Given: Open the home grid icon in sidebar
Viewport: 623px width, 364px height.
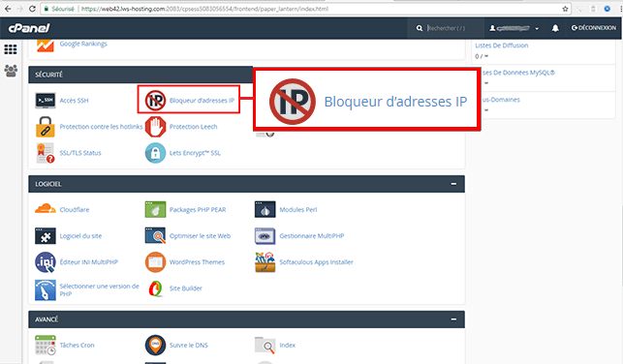Looking at the screenshot, I should (11, 49).
